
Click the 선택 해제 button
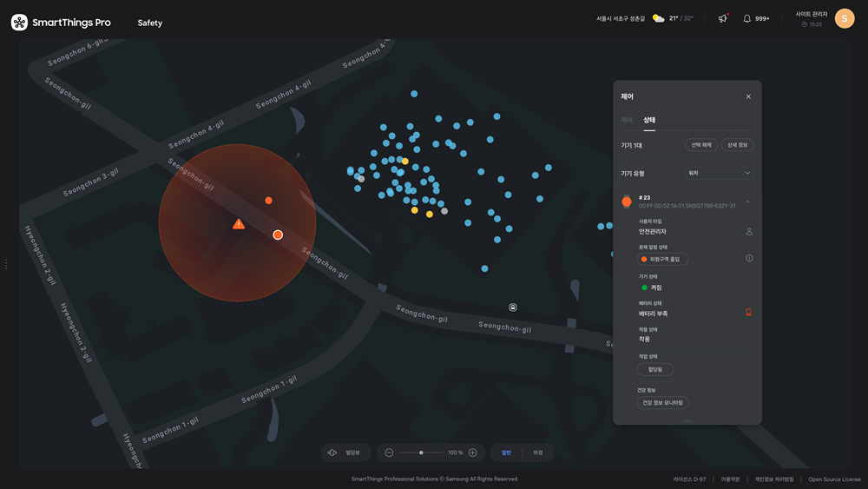tap(700, 145)
